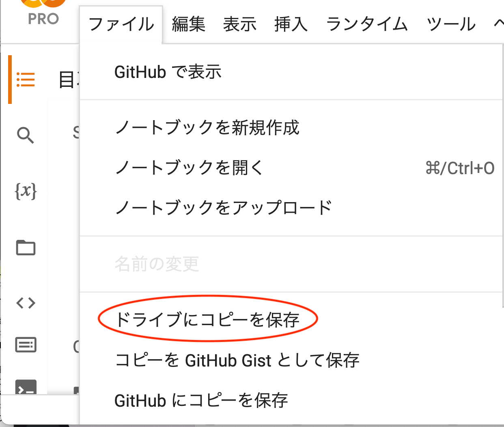The width and height of the screenshot is (504, 427).
Task: Open the search (magnifier) sidebar panel
Action: (26, 135)
